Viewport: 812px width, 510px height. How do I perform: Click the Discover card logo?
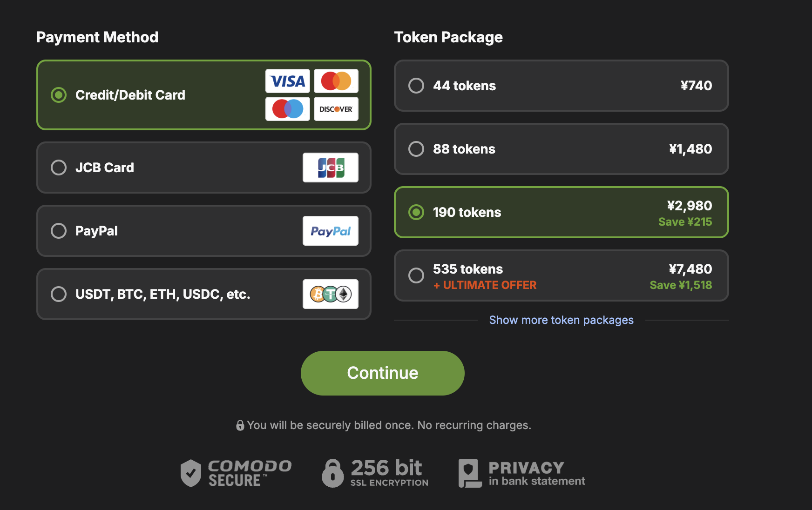336,109
